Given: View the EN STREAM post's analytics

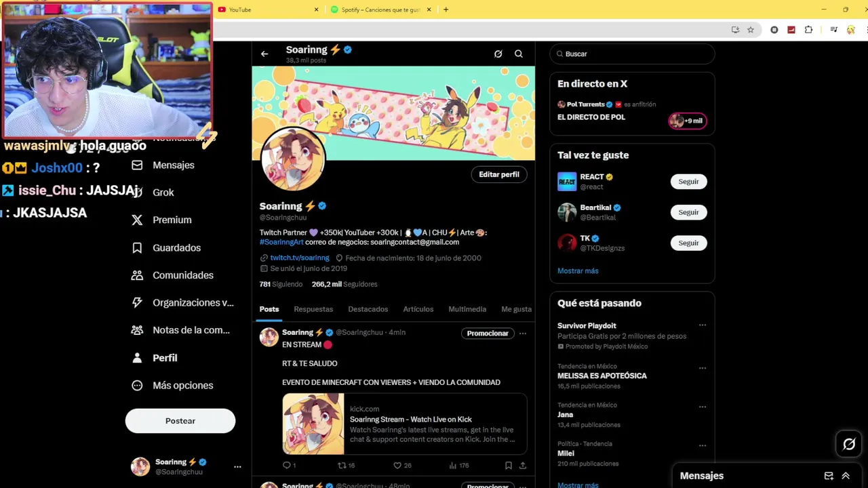Looking at the screenshot, I should pos(459,466).
